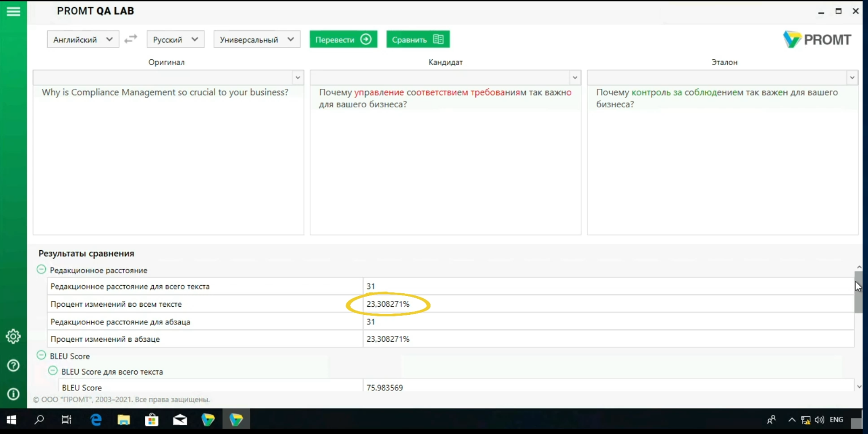Click into the Оригинал English text area
Image resolution: width=868 pixels, height=434 pixels.
168,160
